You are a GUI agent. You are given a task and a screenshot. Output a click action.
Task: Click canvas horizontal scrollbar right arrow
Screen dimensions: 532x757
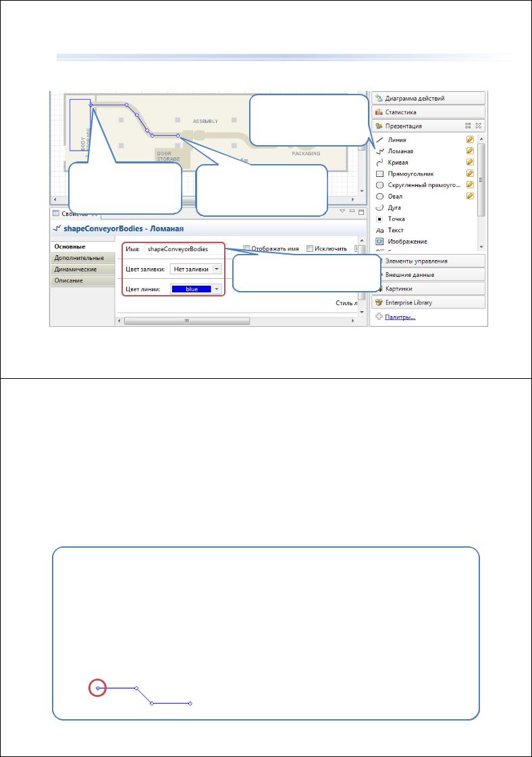[354, 199]
